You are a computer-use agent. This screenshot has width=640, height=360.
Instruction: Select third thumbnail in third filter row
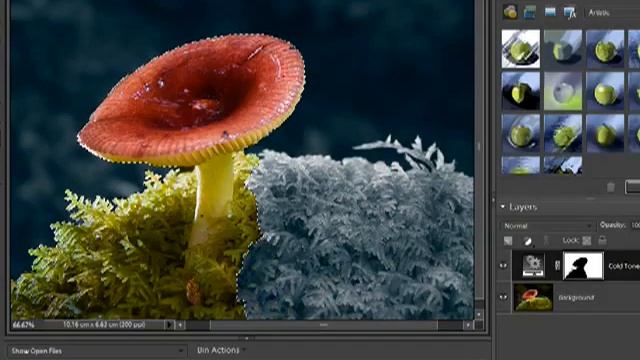pyautogui.click(x=605, y=133)
